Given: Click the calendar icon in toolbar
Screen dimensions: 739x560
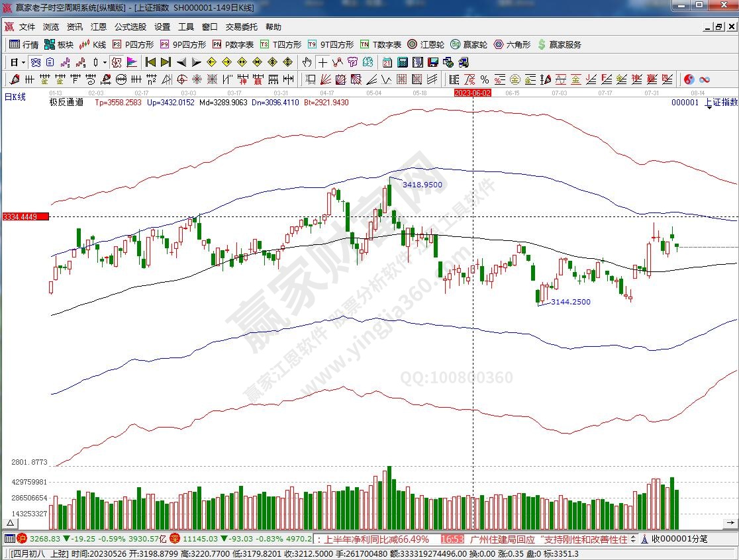Looking at the screenshot, I should 387,62.
